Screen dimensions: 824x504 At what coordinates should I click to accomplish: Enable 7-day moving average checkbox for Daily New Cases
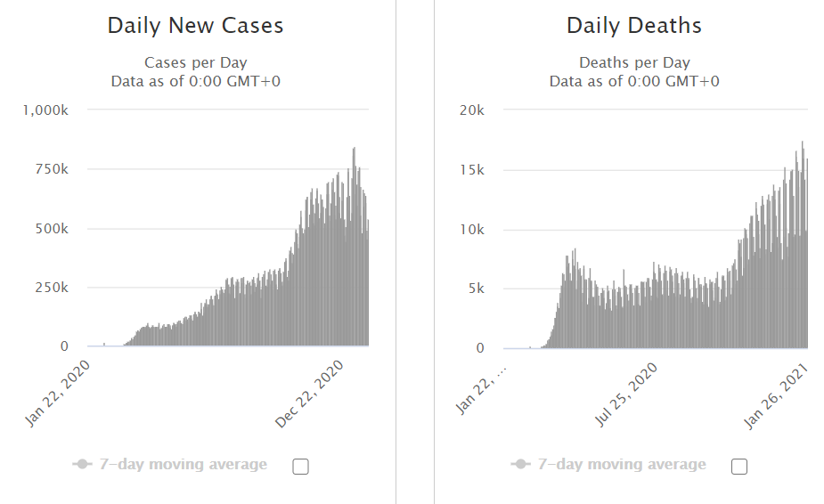(300, 466)
